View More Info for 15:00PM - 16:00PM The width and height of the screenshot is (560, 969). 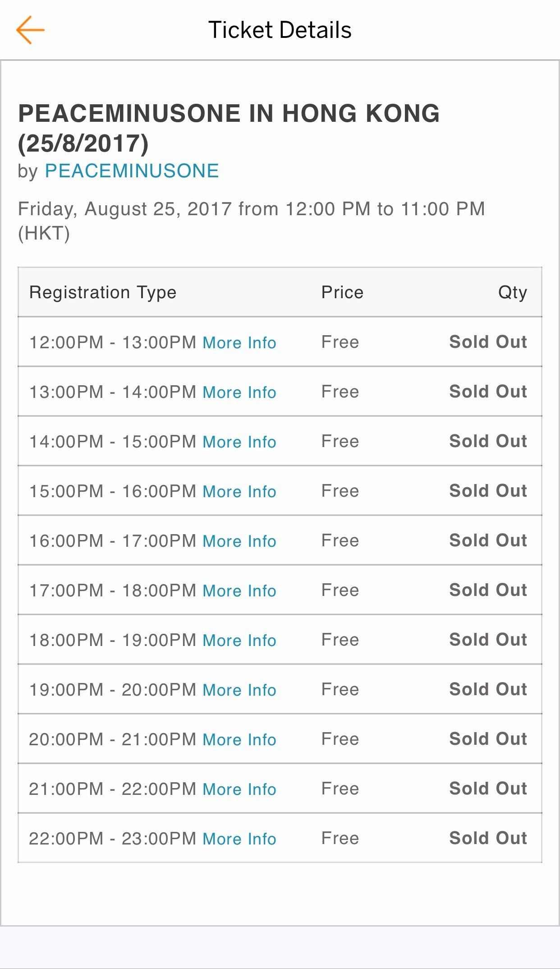pyautogui.click(x=239, y=492)
